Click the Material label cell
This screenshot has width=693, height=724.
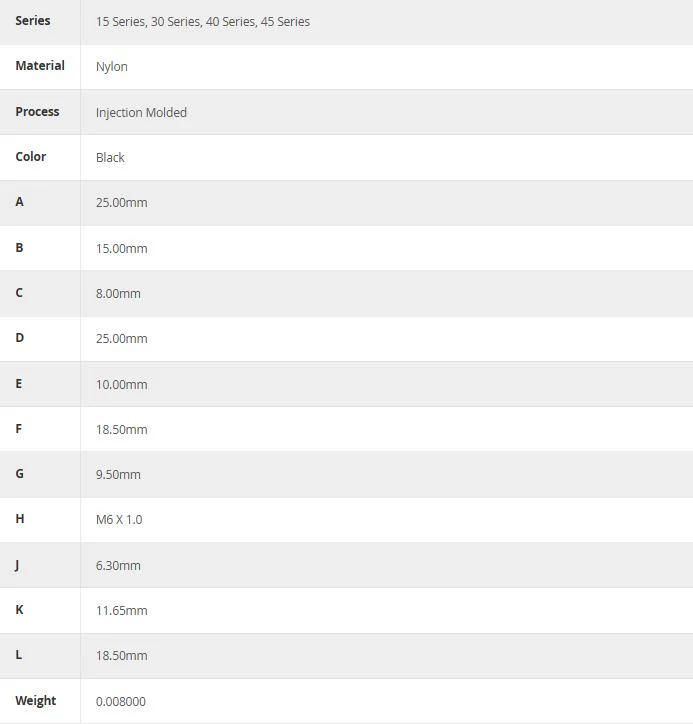coord(40,66)
